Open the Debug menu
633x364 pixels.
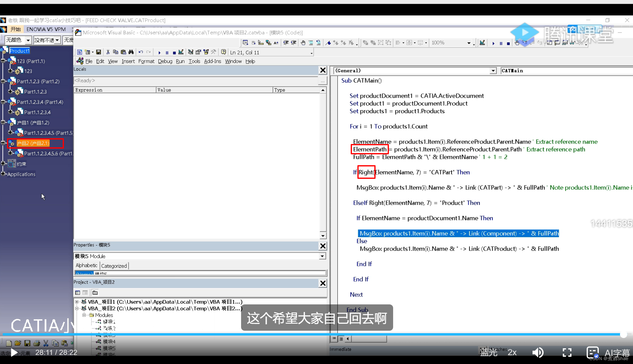[165, 61]
